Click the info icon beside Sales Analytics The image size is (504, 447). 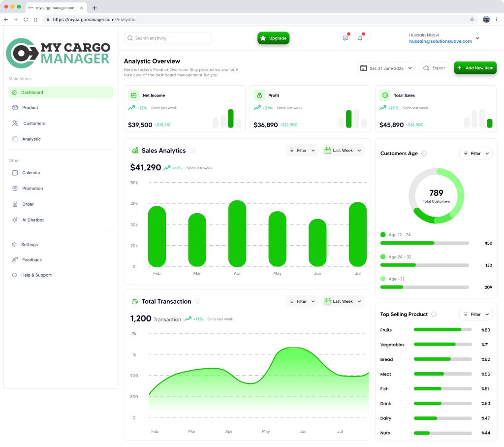click(x=192, y=151)
